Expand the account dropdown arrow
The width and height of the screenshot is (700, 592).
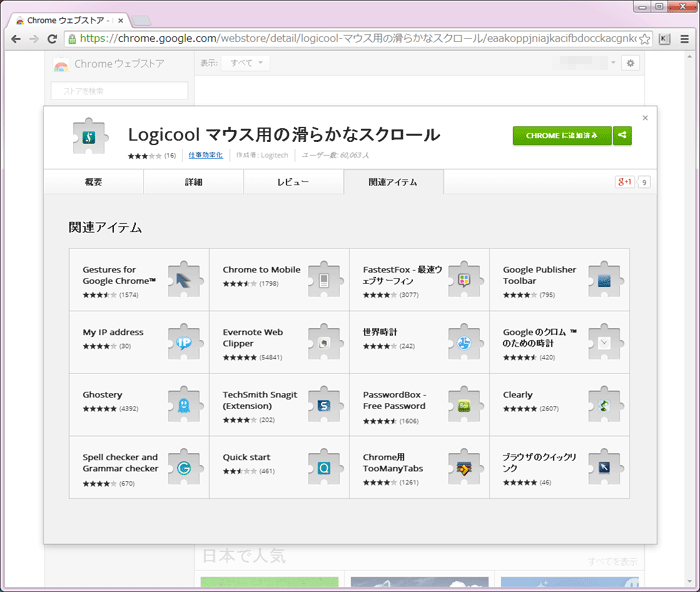pos(613,63)
